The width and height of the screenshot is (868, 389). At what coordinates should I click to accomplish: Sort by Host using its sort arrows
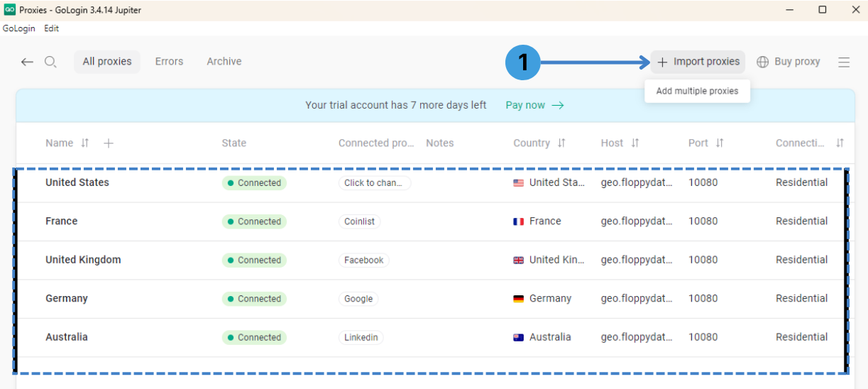(635, 143)
